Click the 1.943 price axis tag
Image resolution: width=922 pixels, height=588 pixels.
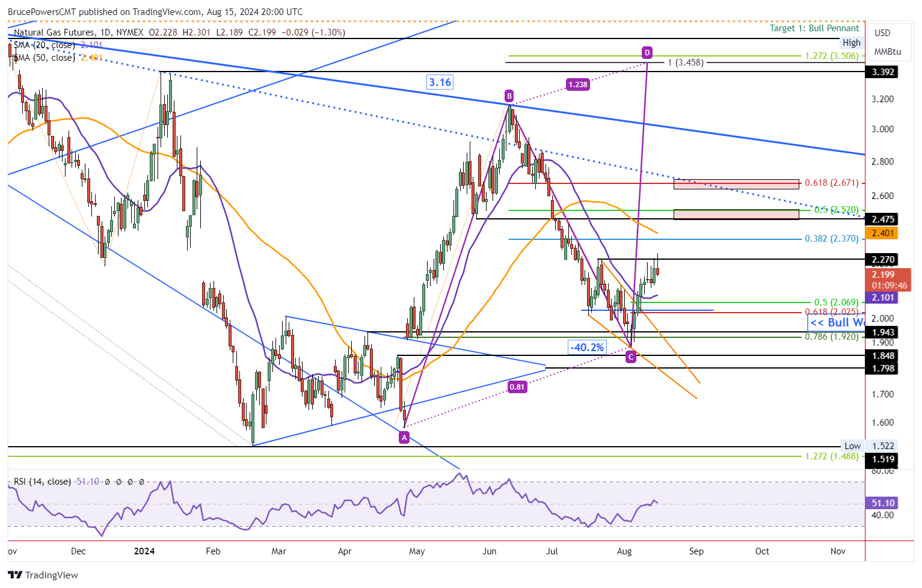tap(882, 332)
